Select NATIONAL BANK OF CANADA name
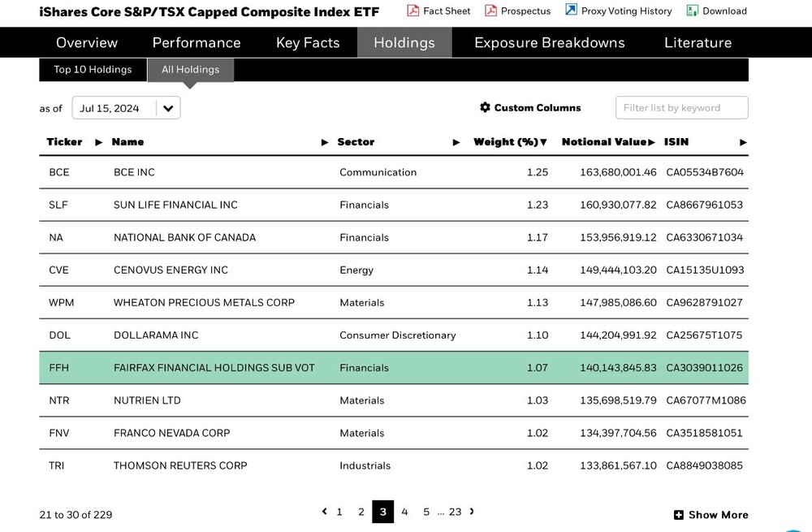Screen dimensions: 812x532 [x=184, y=238]
